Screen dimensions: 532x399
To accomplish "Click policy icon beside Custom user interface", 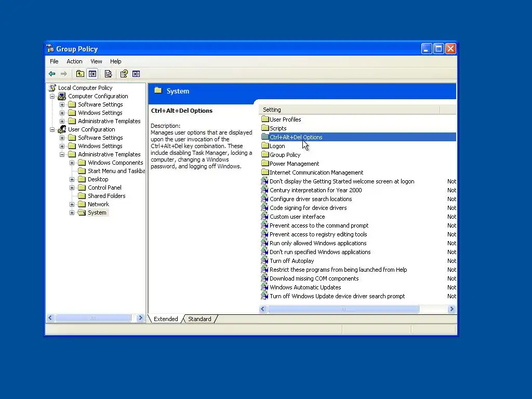I will click(x=264, y=217).
